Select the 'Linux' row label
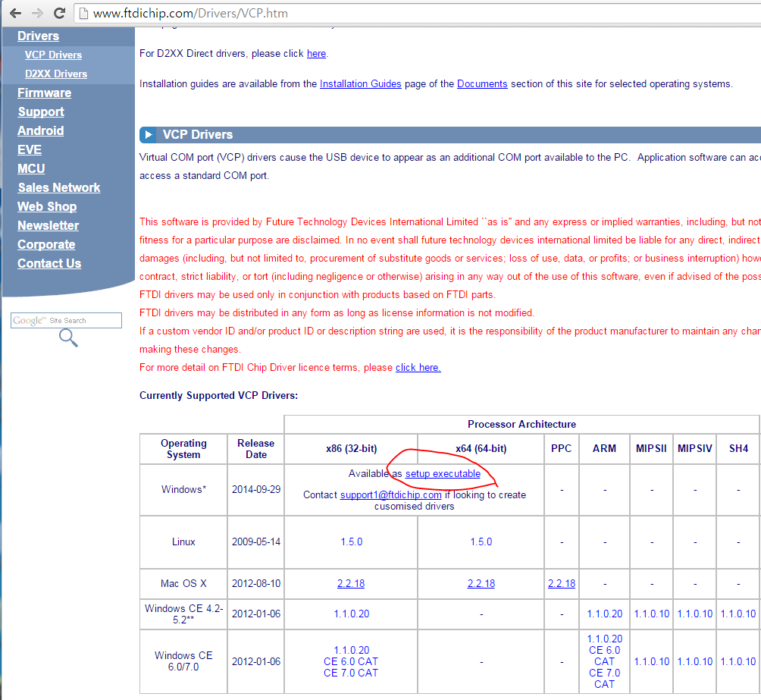Image resolution: width=761 pixels, height=700 pixels. (183, 541)
